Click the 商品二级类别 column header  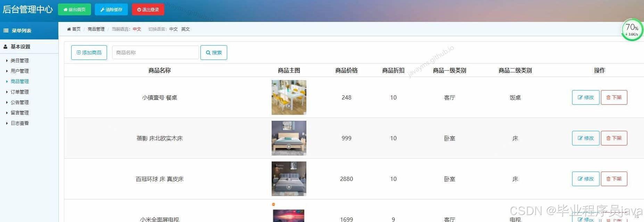[515, 70]
